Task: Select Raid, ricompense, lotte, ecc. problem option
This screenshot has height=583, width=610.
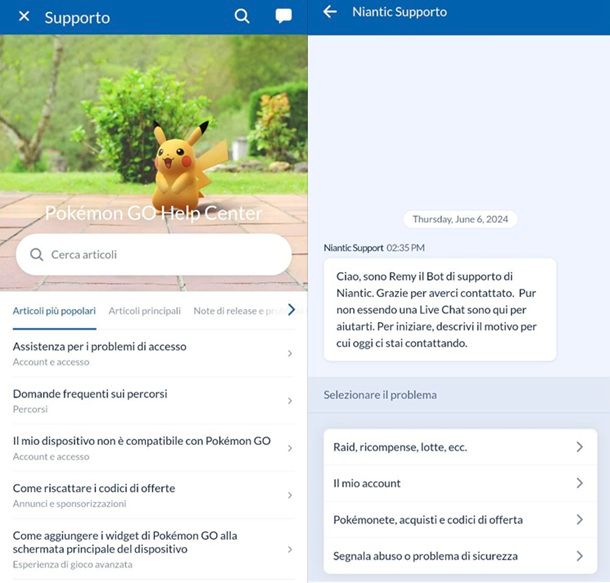Action: point(460,447)
